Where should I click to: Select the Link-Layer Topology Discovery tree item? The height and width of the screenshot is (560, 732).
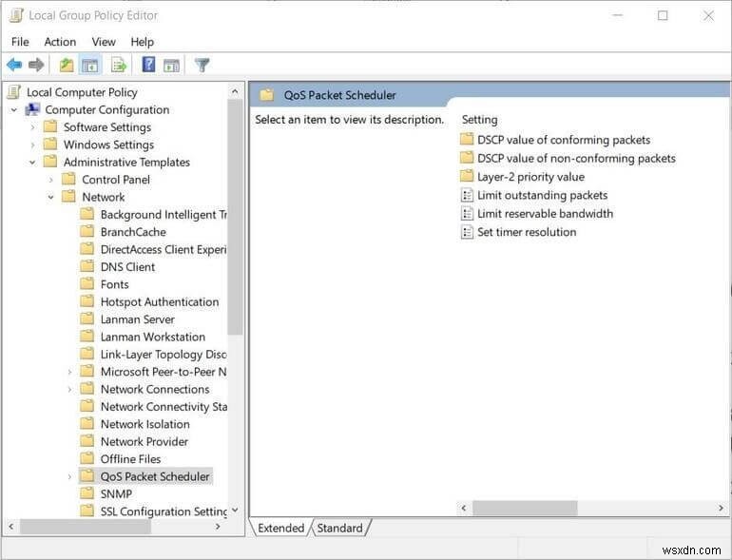(x=164, y=354)
